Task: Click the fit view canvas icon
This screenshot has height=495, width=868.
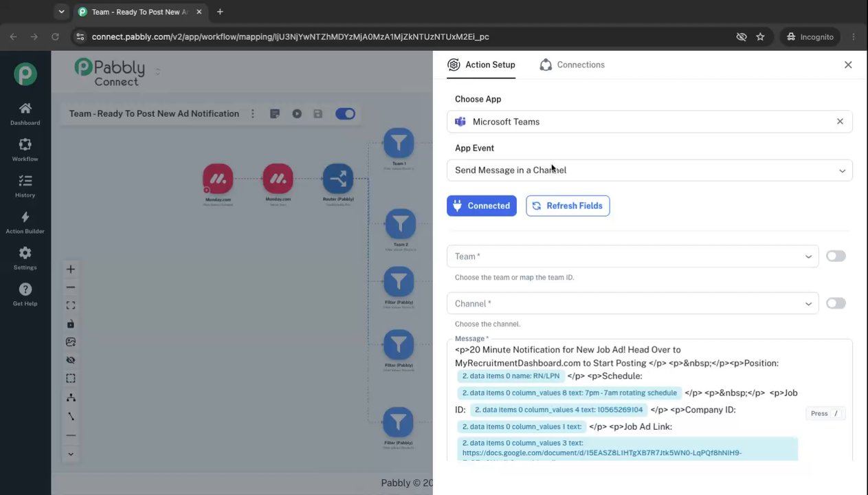Action: click(x=71, y=305)
